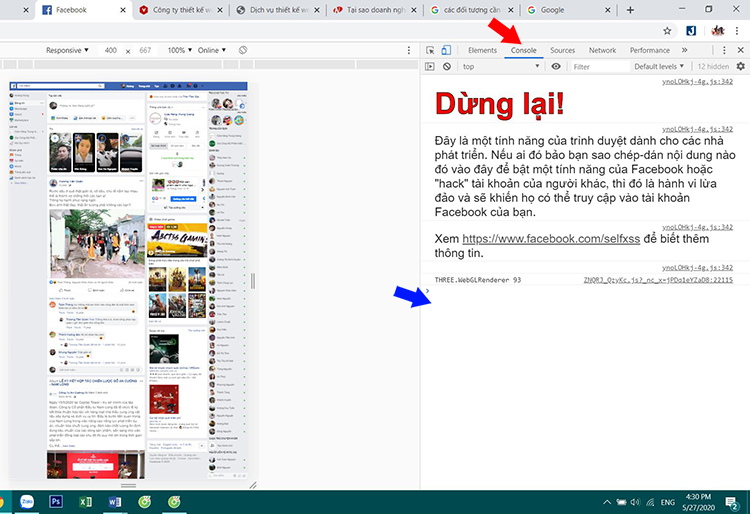Click the group photo in Facebook feed

coord(97,244)
